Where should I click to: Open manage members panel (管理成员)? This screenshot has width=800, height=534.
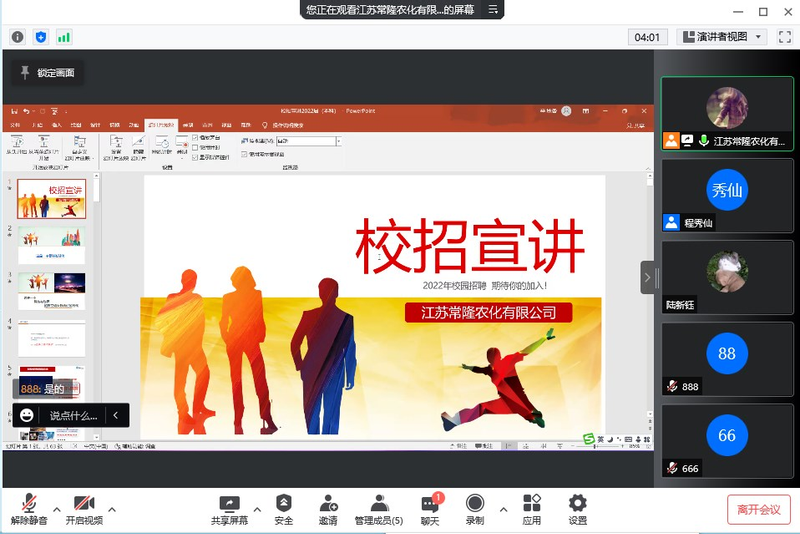(379, 503)
